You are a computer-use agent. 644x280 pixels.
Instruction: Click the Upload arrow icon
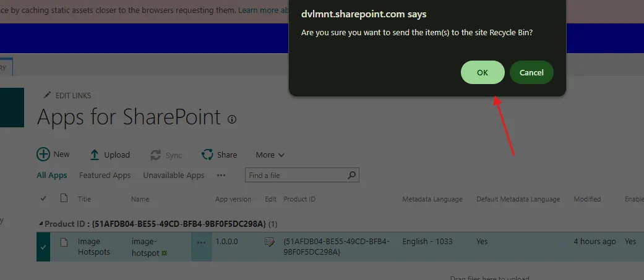click(x=95, y=155)
